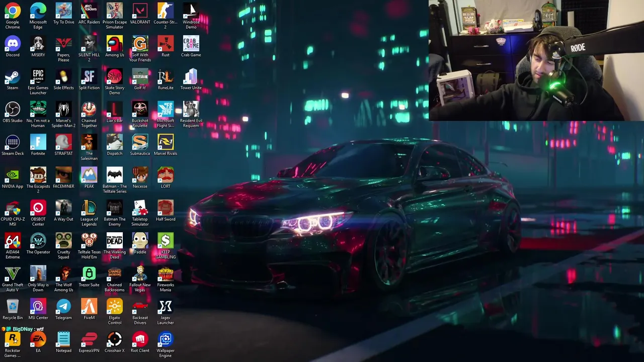Select the Resident Evil Requiem icon
644x362 pixels.
pyautogui.click(x=191, y=114)
